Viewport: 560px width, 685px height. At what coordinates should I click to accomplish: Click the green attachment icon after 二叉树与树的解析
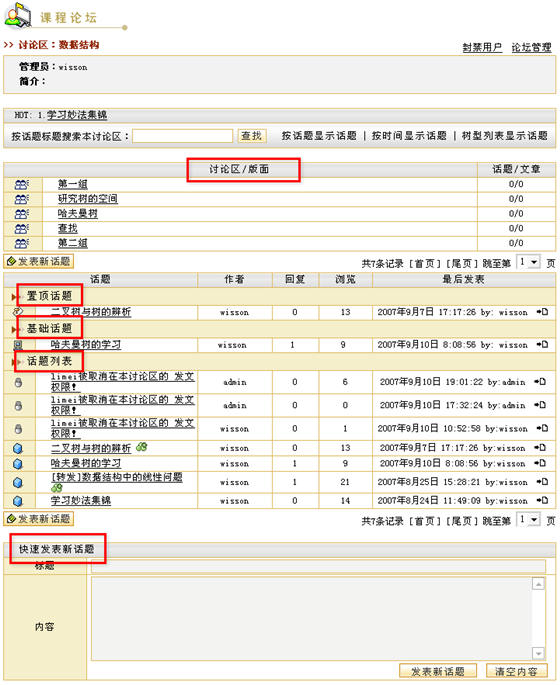(x=142, y=447)
